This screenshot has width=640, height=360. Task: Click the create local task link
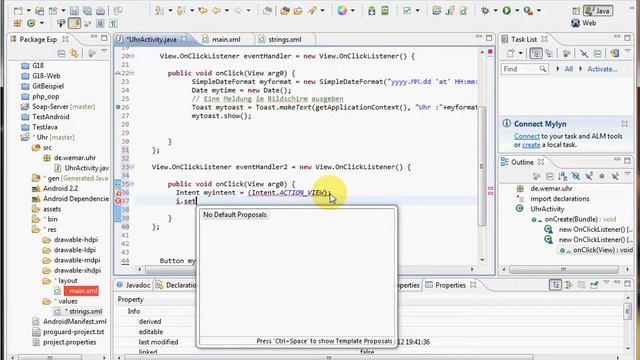[531, 144]
